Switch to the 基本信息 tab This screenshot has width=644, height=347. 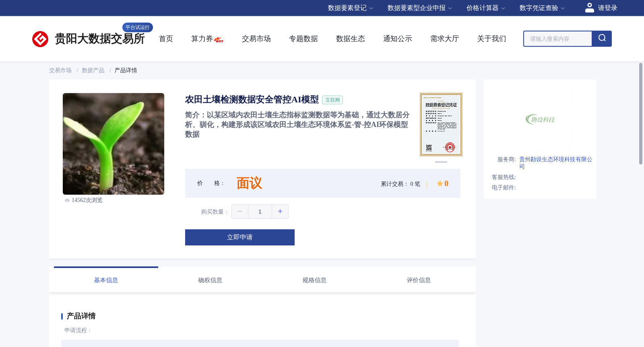[106, 280]
